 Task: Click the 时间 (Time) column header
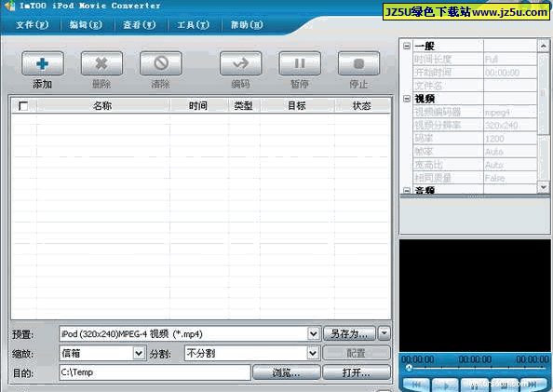coord(198,105)
